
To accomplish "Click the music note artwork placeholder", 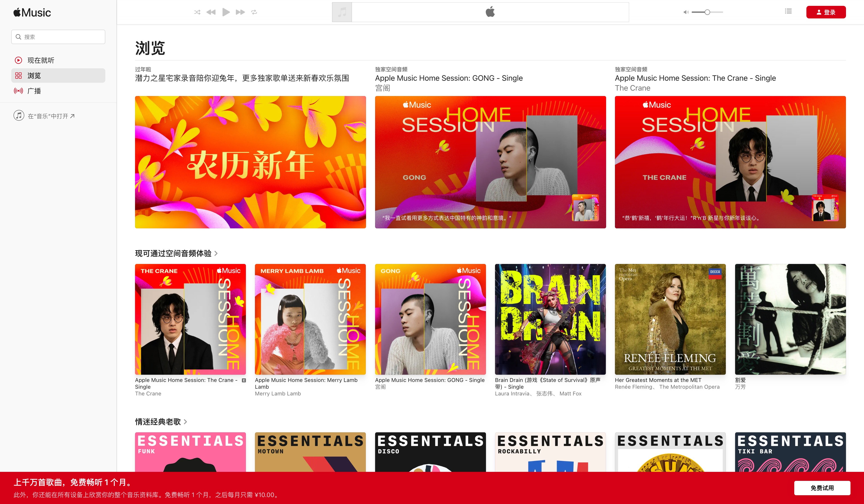I will point(342,12).
